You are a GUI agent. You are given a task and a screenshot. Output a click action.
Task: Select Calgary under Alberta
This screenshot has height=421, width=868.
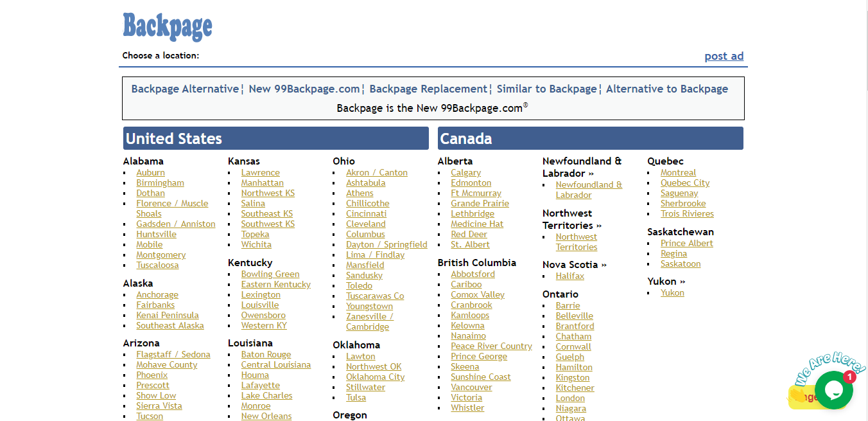click(x=465, y=173)
